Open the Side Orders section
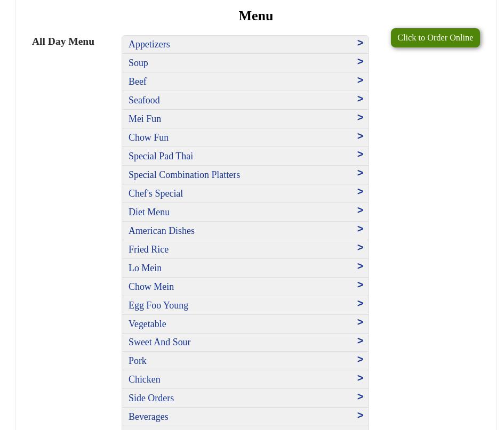This screenshot has height=430, width=504. [151, 398]
